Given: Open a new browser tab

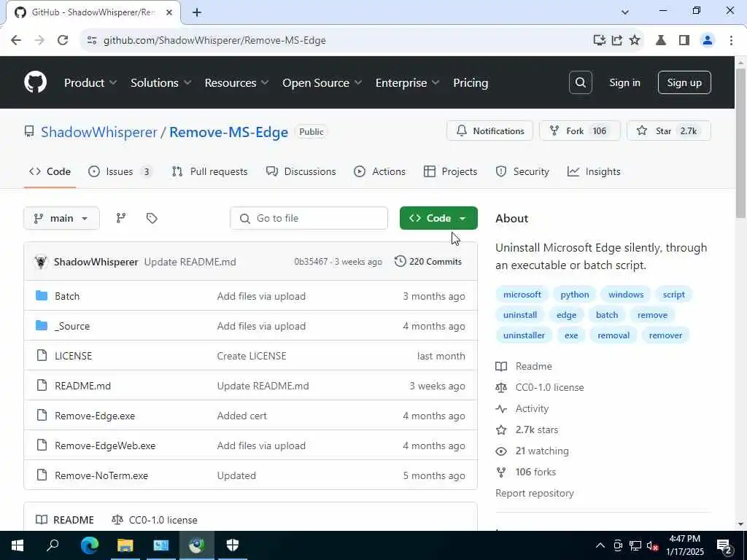Looking at the screenshot, I should point(197,12).
